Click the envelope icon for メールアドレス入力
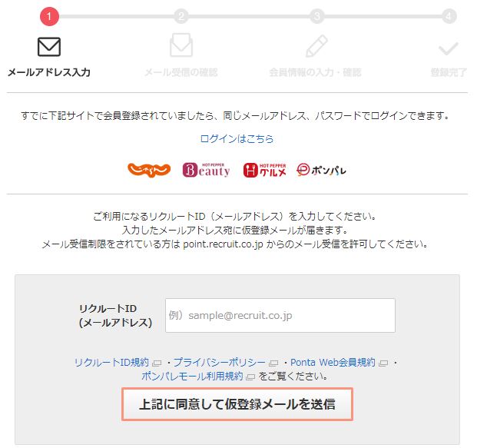Viewport: 477px width, 448px height. (49, 47)
